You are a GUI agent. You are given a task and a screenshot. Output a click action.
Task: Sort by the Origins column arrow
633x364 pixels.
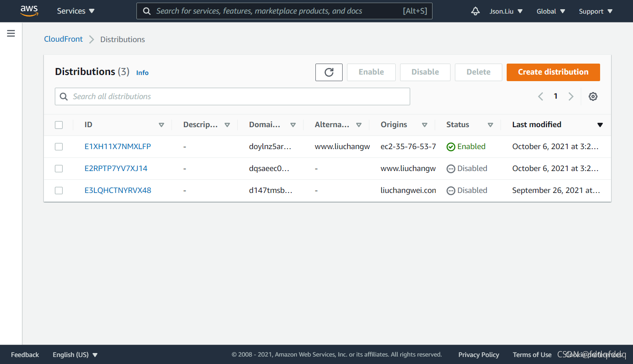pyautogui.click(x=425, y=125)
